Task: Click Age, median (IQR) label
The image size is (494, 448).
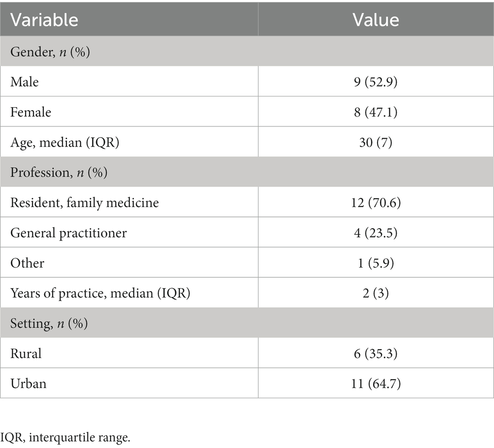Action: [64, 142]
